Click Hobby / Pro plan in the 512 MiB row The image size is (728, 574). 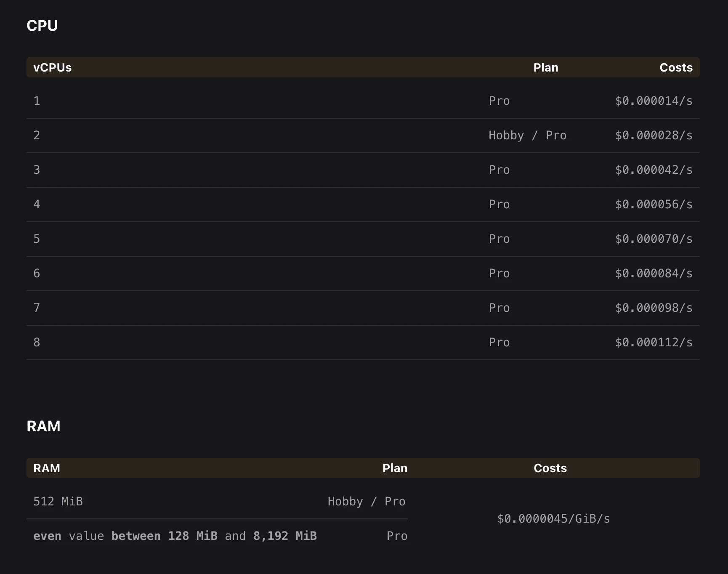[x=367, y=502]
